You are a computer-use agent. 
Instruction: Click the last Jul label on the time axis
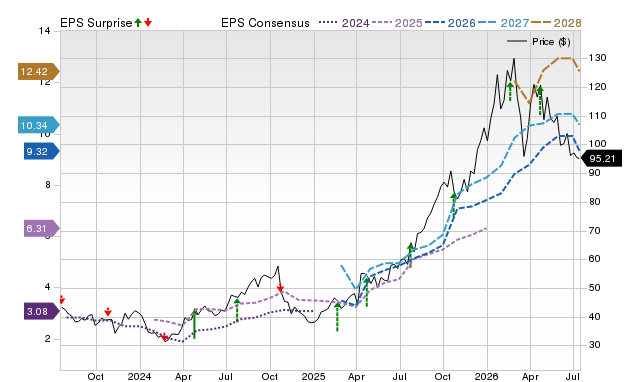[573, 376]
